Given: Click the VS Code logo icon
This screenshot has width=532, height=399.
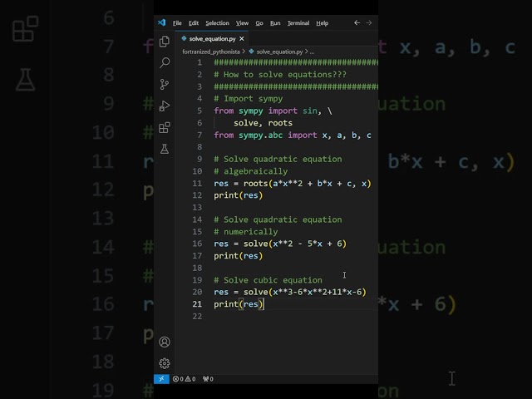Looking at the screenshot, I should pyautogui.click(x=162, y=22).
